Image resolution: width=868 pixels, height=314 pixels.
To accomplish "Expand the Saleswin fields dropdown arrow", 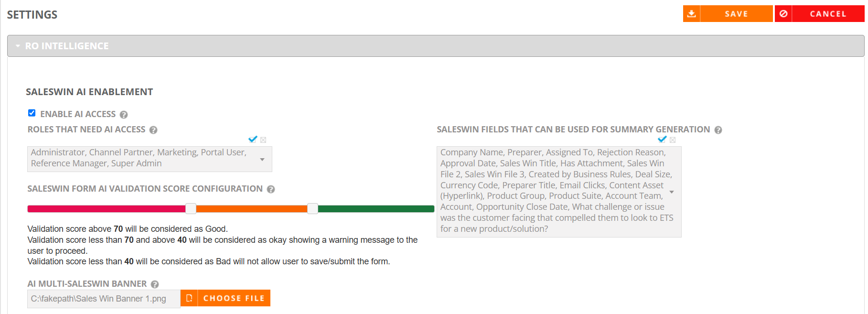I will coord(672,192).
